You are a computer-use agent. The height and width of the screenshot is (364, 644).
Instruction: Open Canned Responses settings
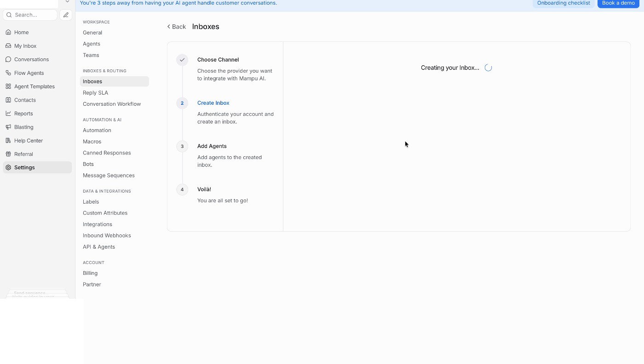click(107, 153)
